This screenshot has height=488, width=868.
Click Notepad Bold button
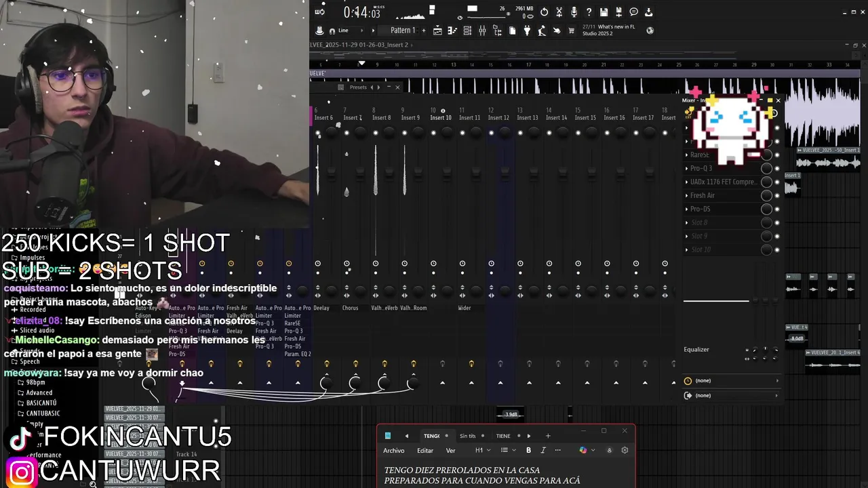click(528, 450)
